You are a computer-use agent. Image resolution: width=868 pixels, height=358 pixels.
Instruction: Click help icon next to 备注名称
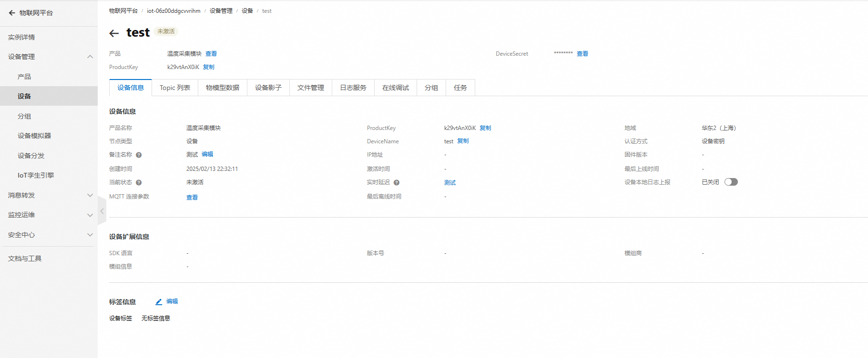pos(139,155)
